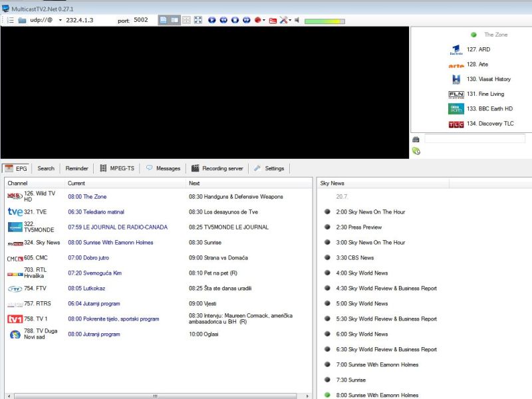Switch to the Recording server tab
This screenshot has height=399, width=532.
[x=217, y=168]
